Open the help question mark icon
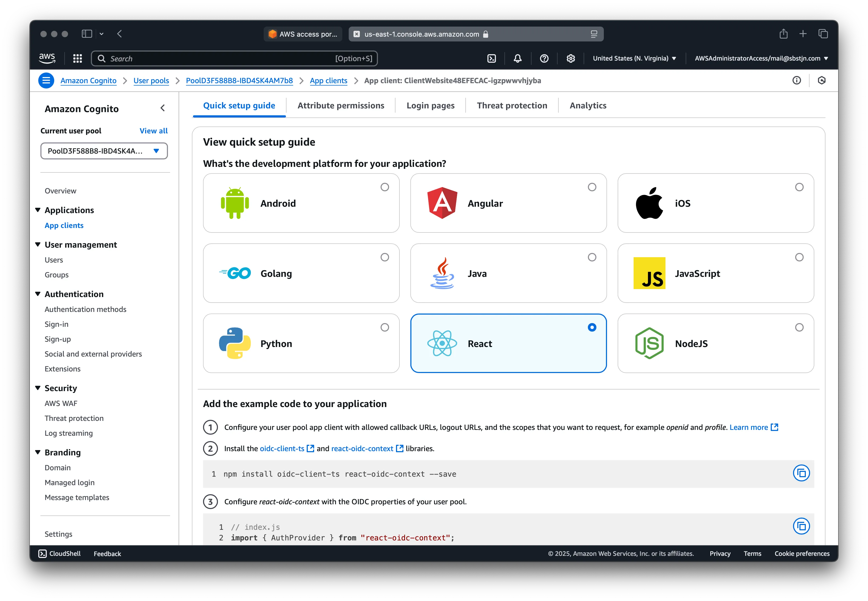 [x=544, y=58]
